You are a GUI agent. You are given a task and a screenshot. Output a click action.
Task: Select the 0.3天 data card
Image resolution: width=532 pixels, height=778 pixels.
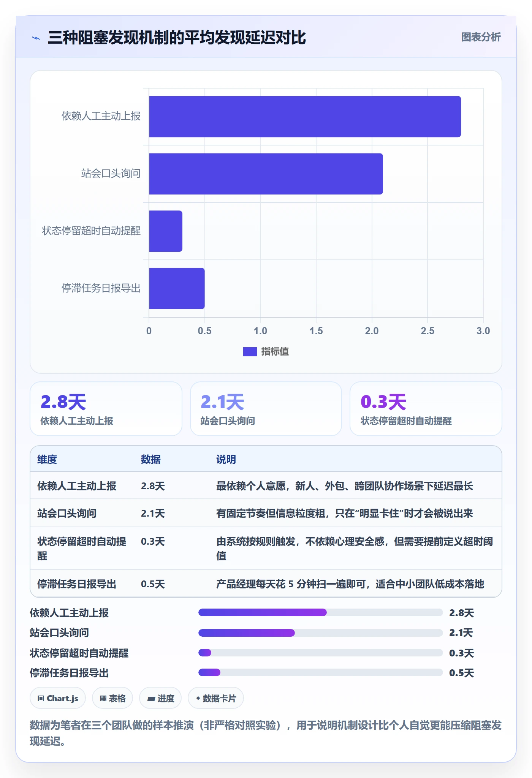(x=426, y=409)
